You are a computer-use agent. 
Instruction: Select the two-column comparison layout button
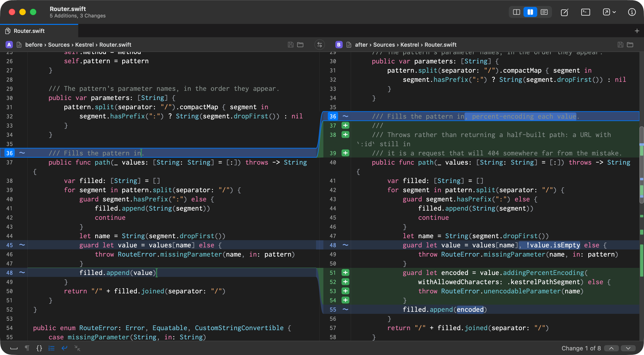click(530, 12)
